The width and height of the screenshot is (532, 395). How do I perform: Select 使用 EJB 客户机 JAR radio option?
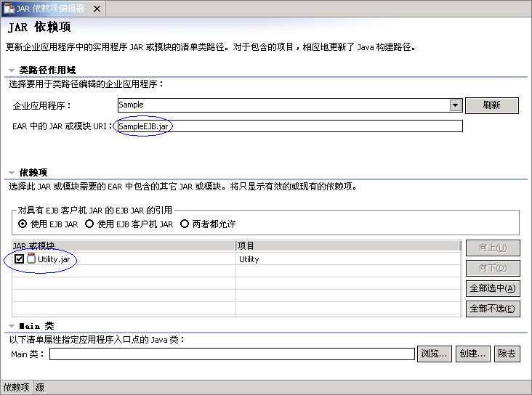pyautogui.click(x=89, y=224)
